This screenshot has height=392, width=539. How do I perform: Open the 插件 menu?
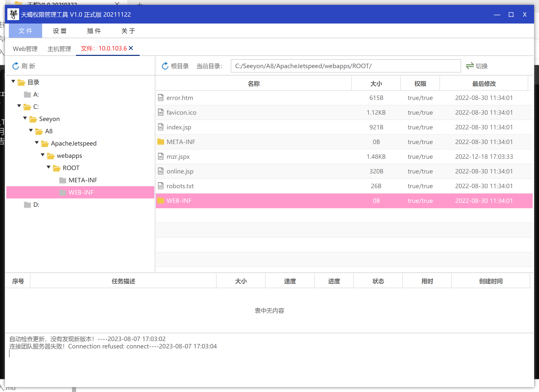click(x=94, y=31)
